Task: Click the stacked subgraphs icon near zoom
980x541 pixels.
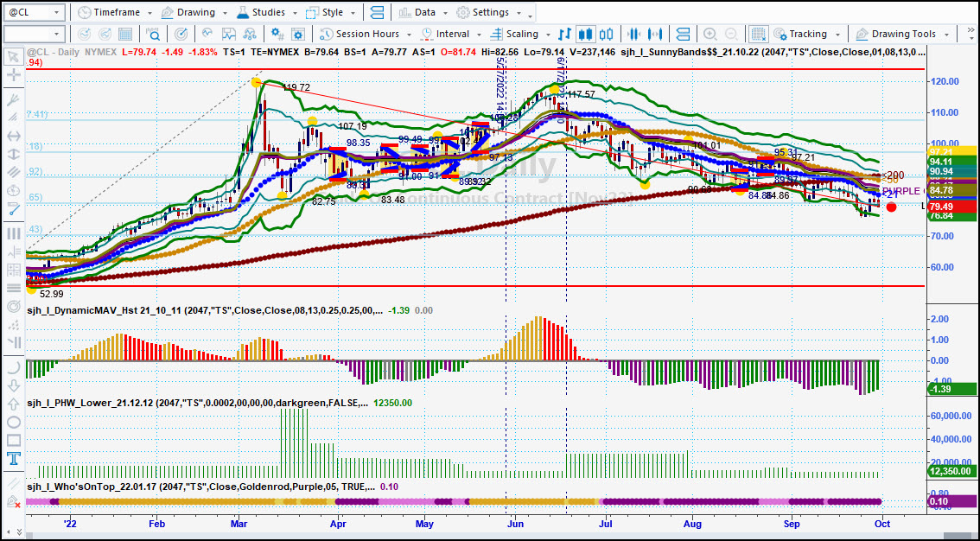Action: coord(683,34)
